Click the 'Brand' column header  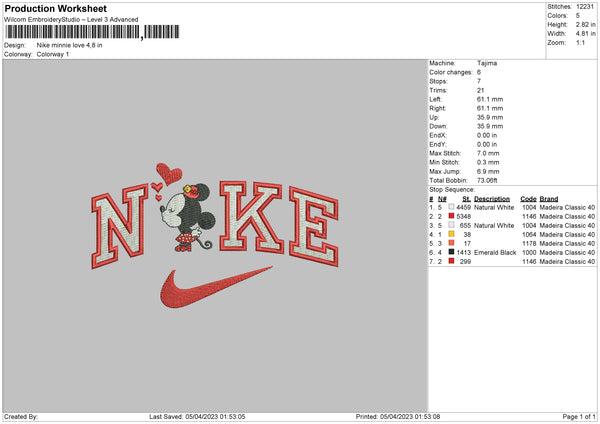pyautogui.click(x=549, y=199)
